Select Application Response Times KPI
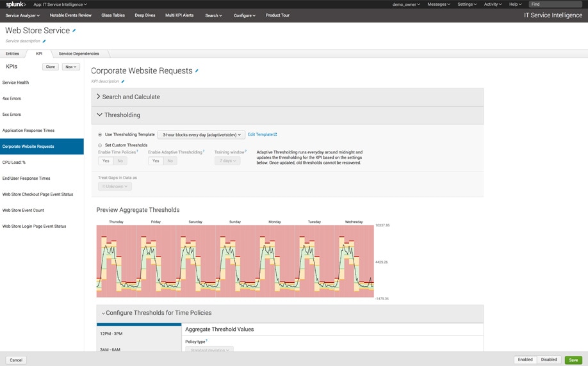The width and height of the screenshot is (588, 366). click(42, 131)
